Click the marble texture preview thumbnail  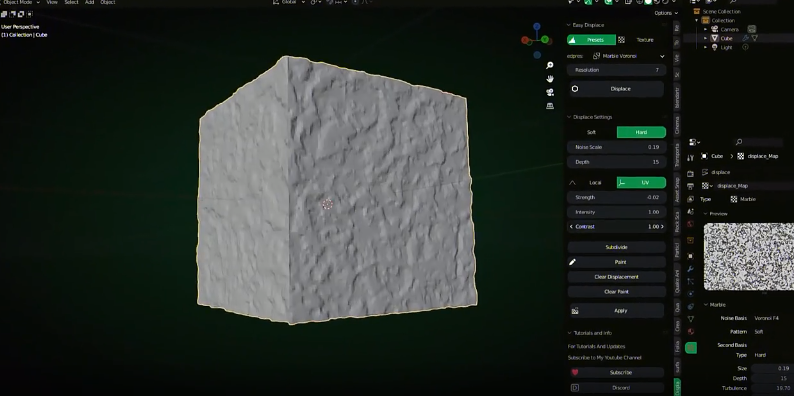pyautogui.click(x=748, y=257)
